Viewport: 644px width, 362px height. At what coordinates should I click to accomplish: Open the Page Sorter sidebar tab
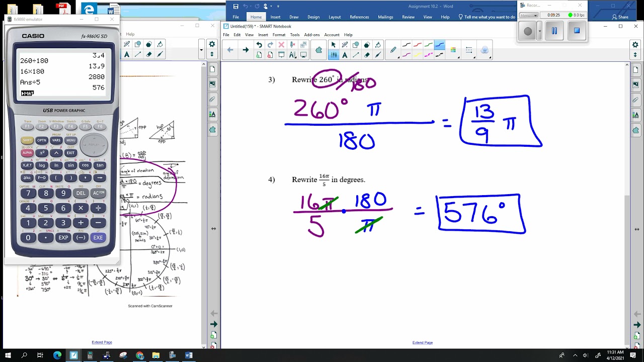(x=635, y=69)
